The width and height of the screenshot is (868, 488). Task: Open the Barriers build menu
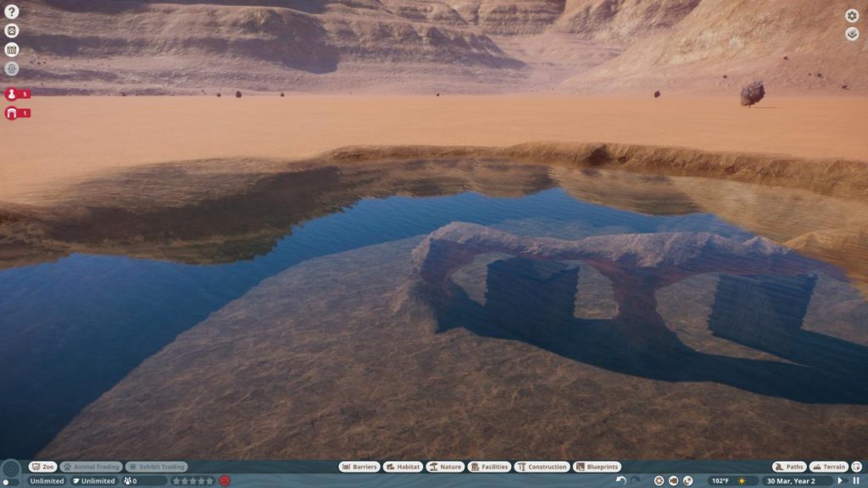(359, 467)
